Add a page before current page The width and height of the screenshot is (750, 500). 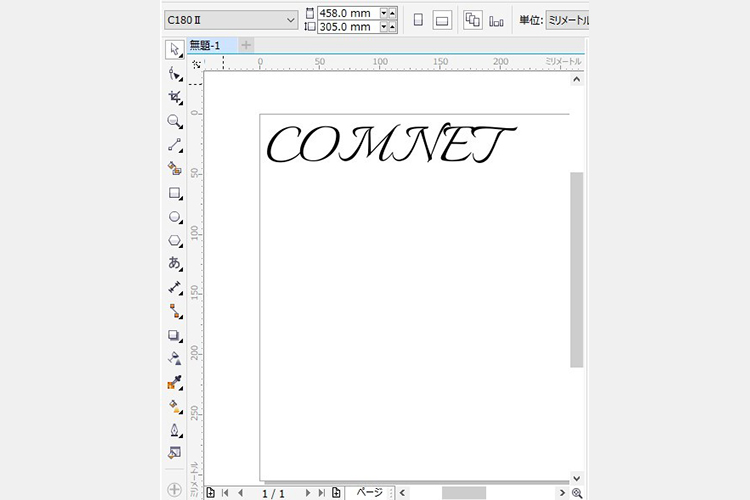coord(210,493)
